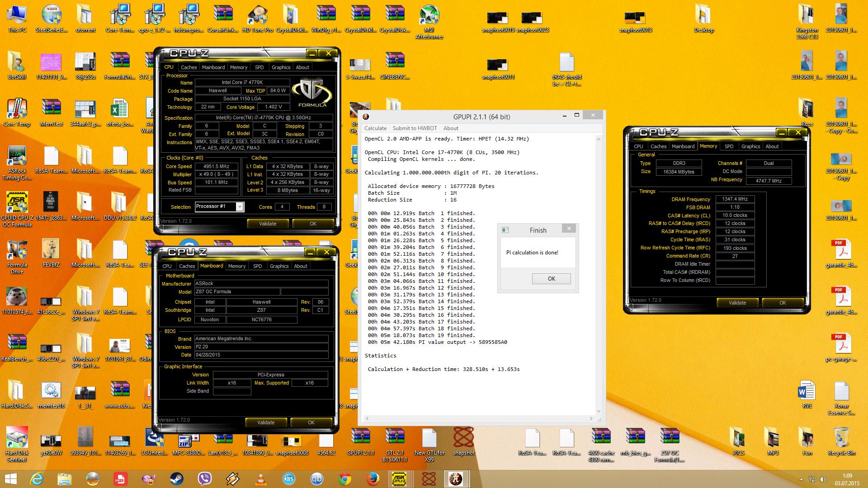The image size is (868, 488).
Task: Open the PICS folder on desktop
Action: [738, 441]
